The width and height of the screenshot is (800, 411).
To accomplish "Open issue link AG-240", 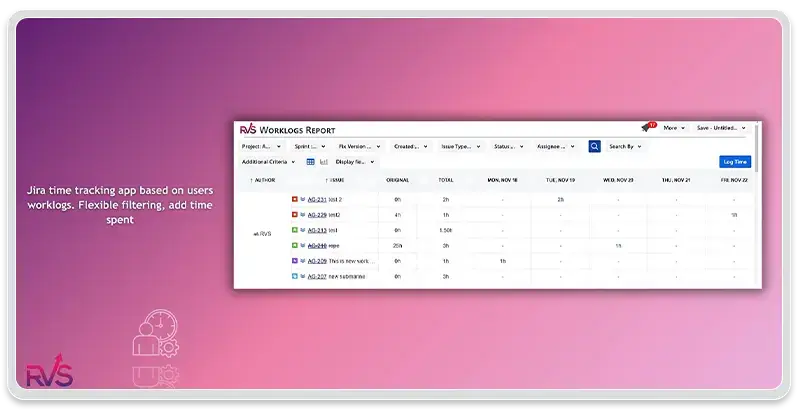I will [317, 245].
